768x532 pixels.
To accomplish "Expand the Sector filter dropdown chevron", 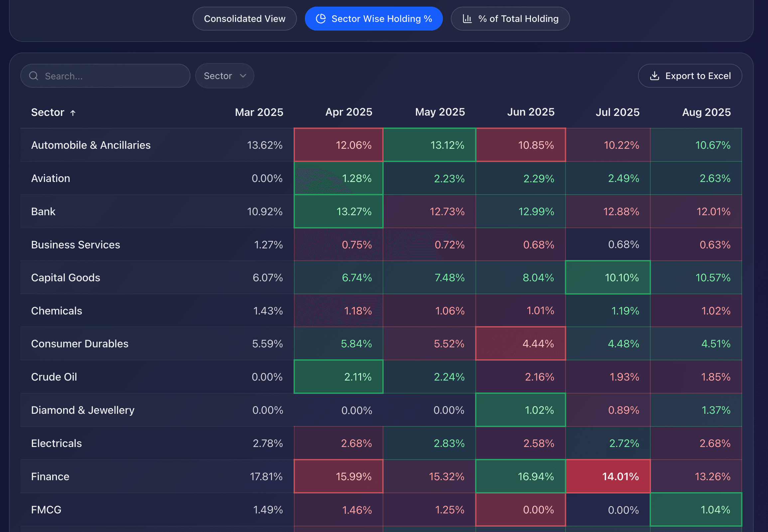I will [x=243, y=76].
